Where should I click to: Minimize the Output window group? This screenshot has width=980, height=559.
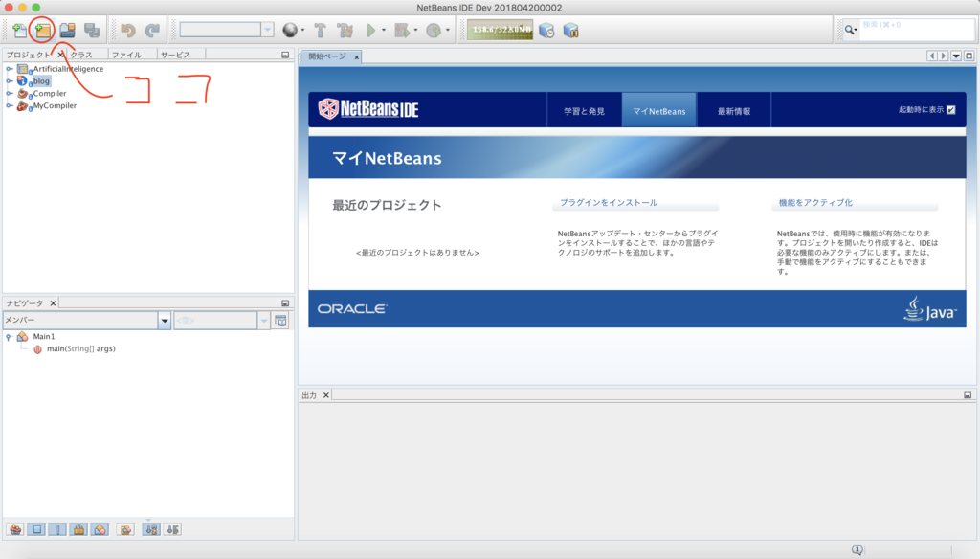click(x=968, y=395)
